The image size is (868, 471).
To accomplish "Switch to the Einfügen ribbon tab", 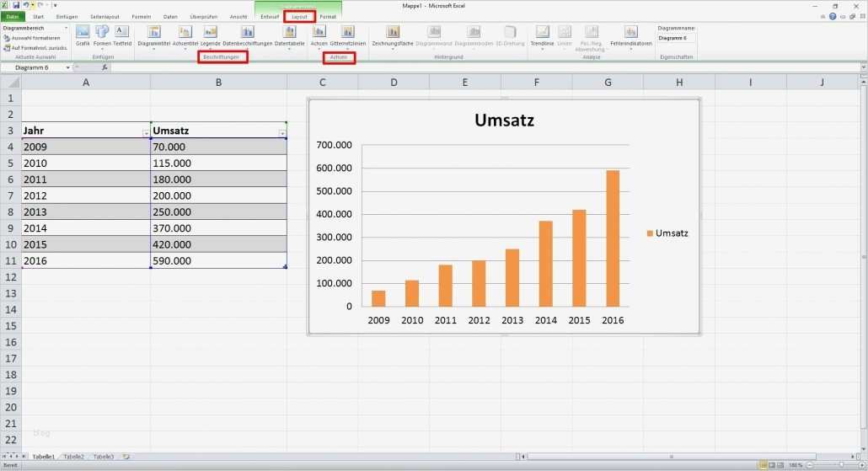I will [67, 17].
